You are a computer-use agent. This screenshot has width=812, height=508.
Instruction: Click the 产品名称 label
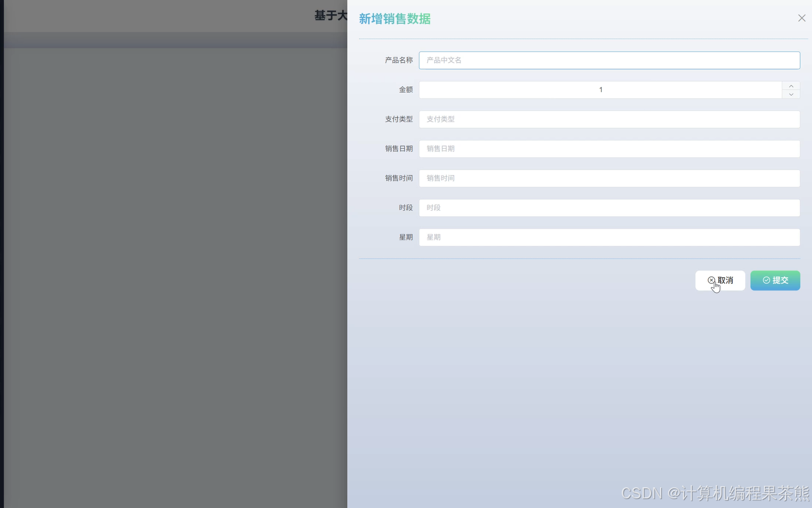pyautogui.click(x=398, y=60)
